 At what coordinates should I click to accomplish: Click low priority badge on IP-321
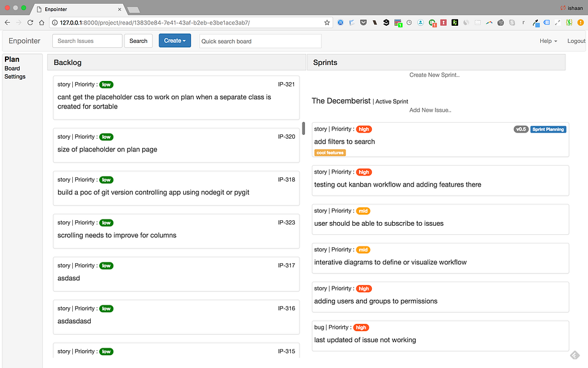pyautogui.click(x=106, y=85)
